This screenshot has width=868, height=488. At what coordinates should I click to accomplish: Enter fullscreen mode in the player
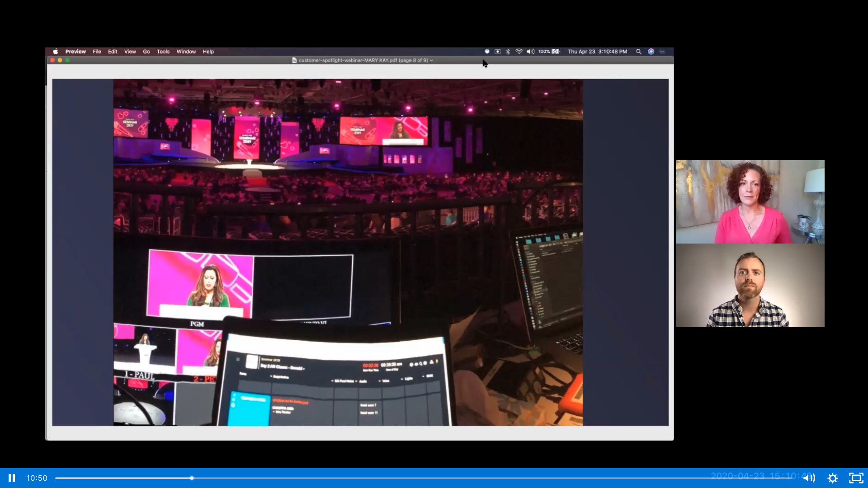point(856,478)
